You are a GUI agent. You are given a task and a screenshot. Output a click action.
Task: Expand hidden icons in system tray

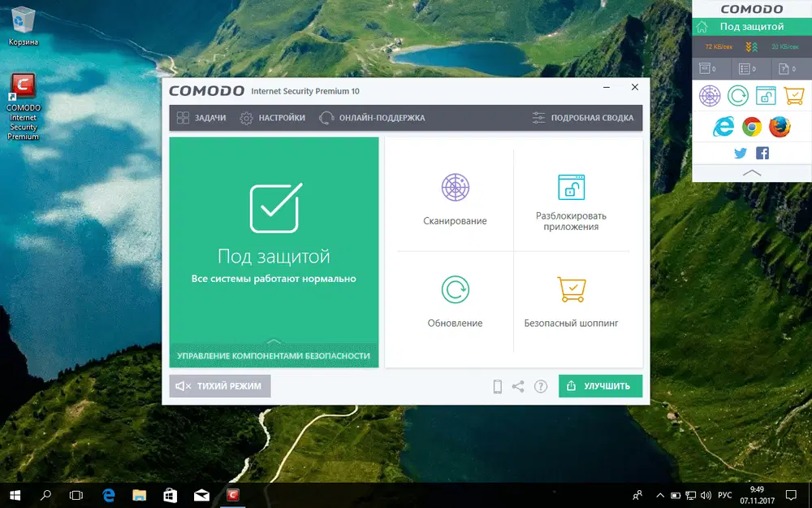click(x=660, y=495)
